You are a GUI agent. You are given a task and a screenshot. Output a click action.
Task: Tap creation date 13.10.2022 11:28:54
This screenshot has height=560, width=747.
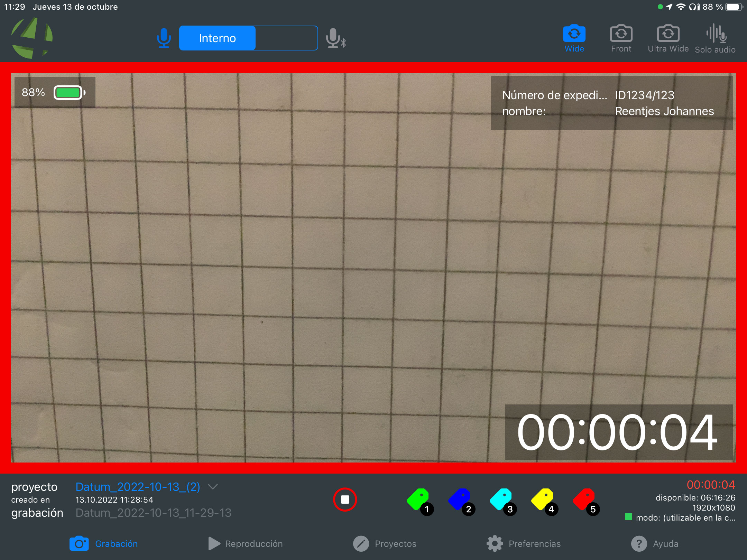pyautogui.click(x=114, y=500)
